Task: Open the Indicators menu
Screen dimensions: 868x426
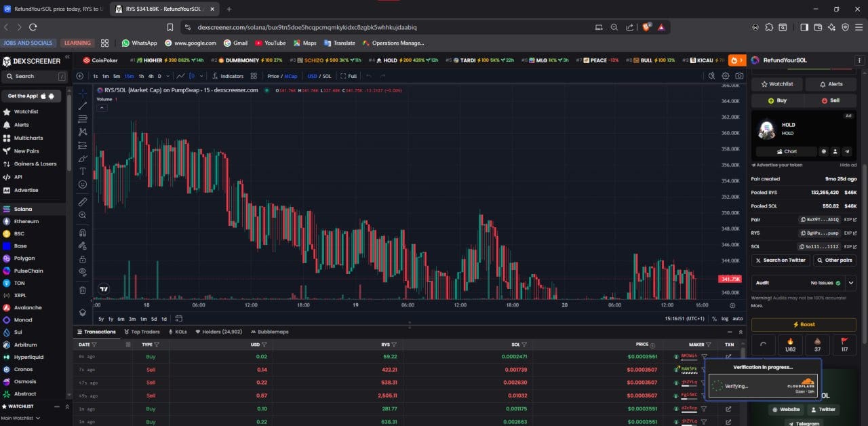Action: [228, 76]
